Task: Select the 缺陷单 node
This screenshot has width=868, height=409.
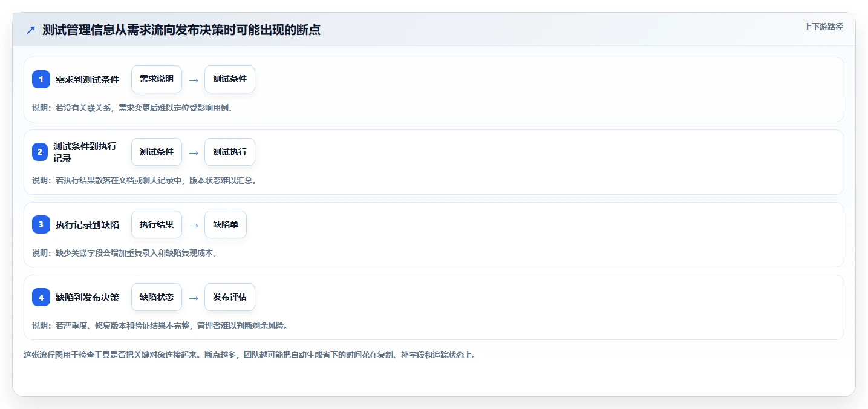Action: (x=226, y=224)
